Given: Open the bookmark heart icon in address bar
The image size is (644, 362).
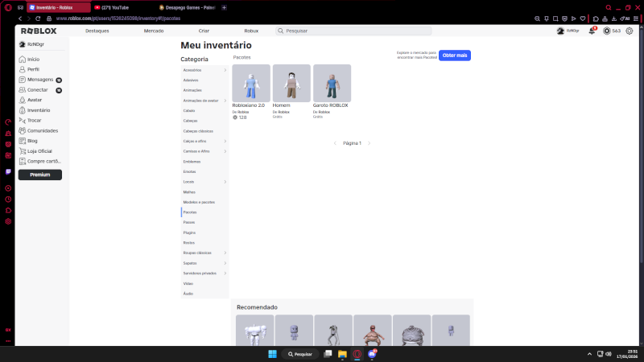Looking at the screenshot, I should (x=582, y=19).
